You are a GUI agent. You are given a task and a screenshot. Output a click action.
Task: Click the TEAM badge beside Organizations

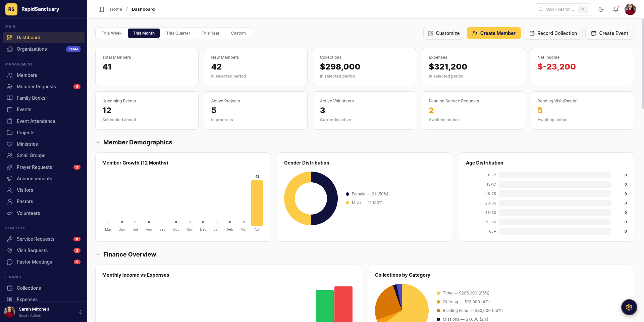point(73,49)
